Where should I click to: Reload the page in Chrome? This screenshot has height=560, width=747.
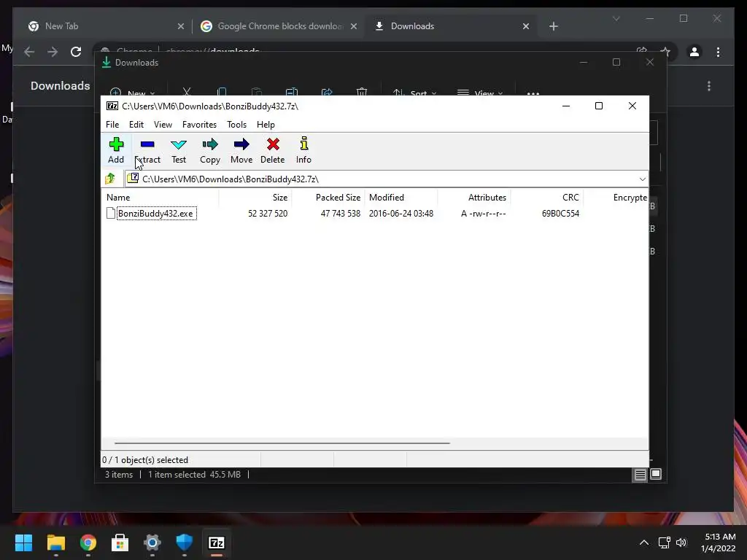(76, 52)
